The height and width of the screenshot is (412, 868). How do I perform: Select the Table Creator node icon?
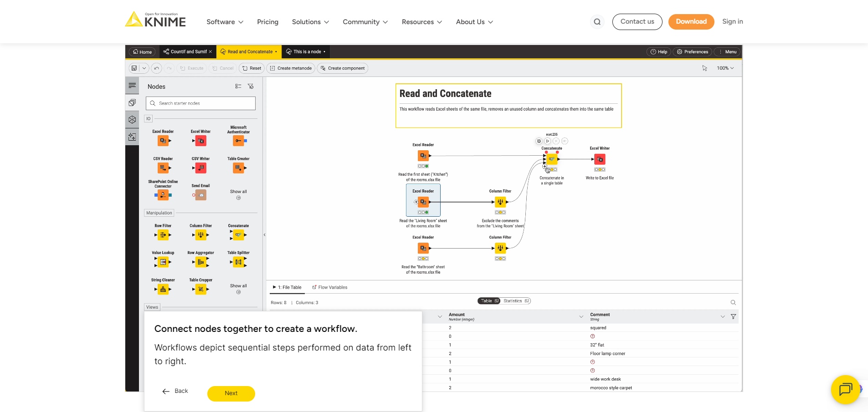pyautogui.click(x=238, y=168)
